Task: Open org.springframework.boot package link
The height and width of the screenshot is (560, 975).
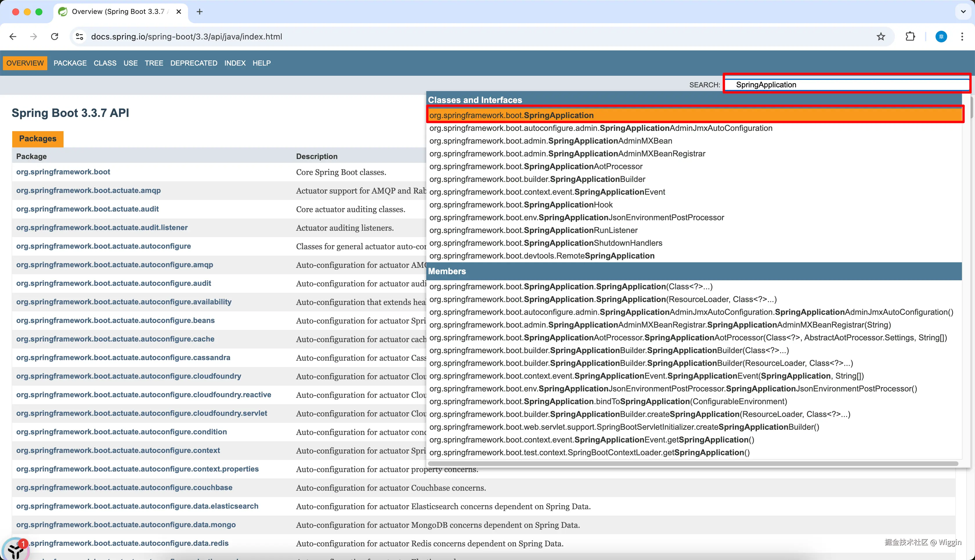Action: (x=63, y=172)
